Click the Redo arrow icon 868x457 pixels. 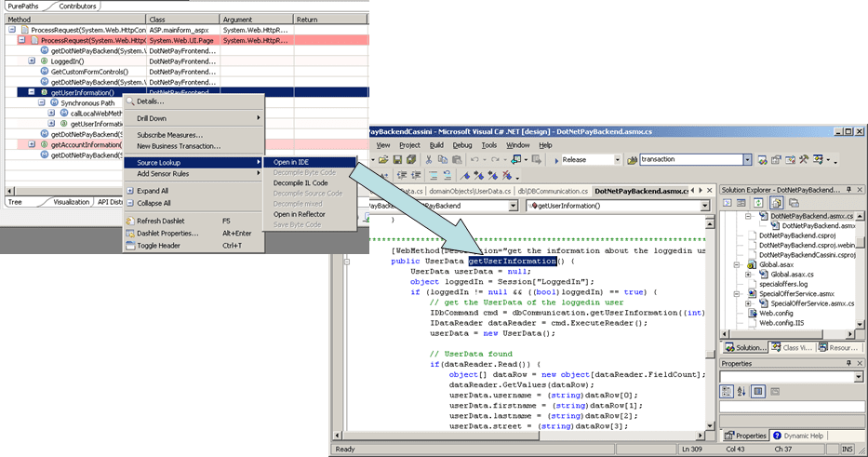[495, 159]
